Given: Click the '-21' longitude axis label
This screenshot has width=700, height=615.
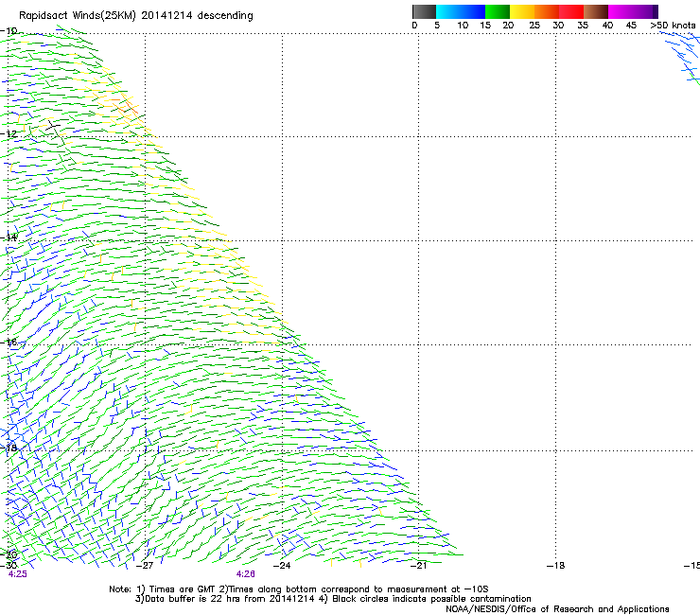Looking at the screenshot, I should [419, 566].
